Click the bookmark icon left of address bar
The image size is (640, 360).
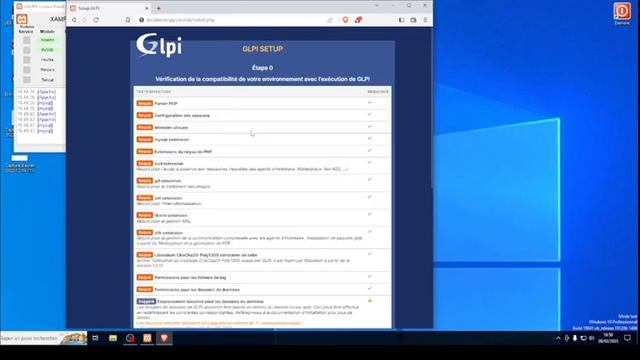click(x=128, y=20)
